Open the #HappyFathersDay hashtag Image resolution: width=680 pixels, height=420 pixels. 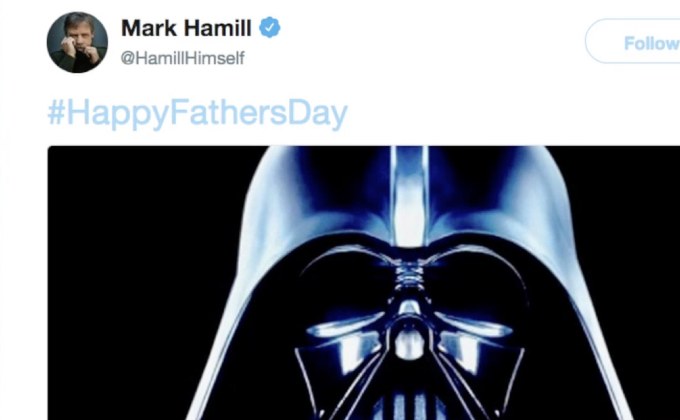click(x=198, y=113)
